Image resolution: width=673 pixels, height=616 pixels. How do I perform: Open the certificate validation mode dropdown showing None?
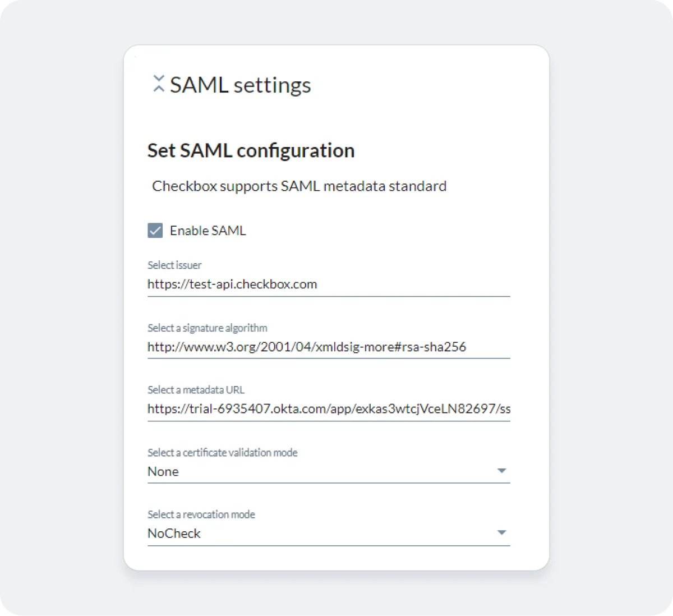[502, 471]
